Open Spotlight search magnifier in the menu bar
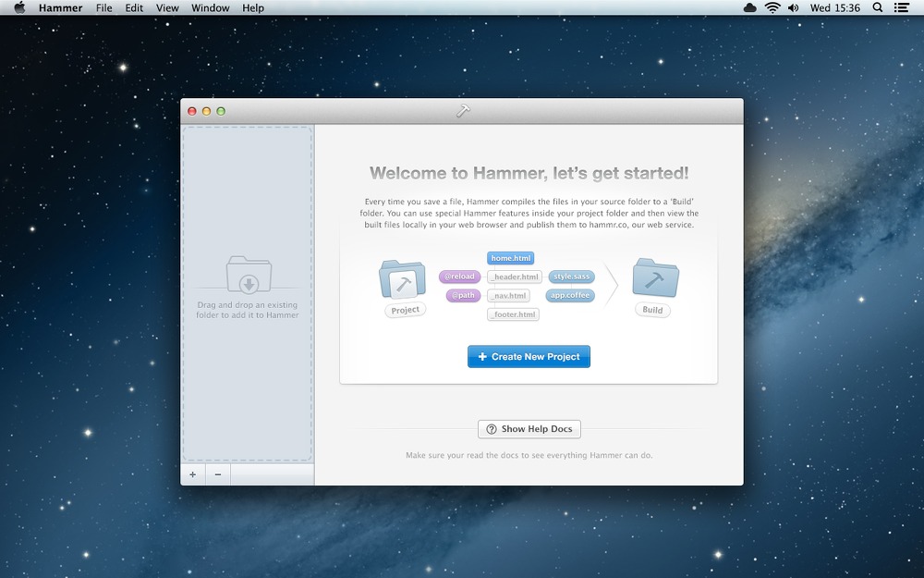924x578 pixels. 878,7
